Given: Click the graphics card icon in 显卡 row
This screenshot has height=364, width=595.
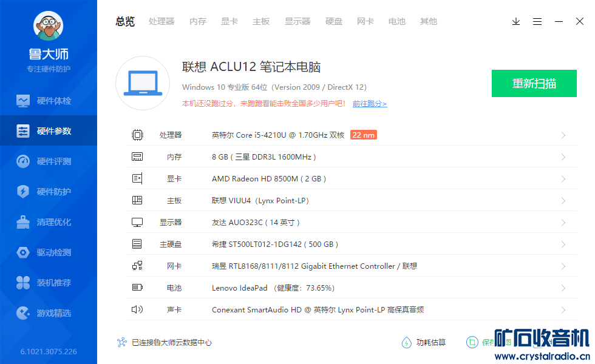Looking at the screenshot, I should [x=137, y=178].
